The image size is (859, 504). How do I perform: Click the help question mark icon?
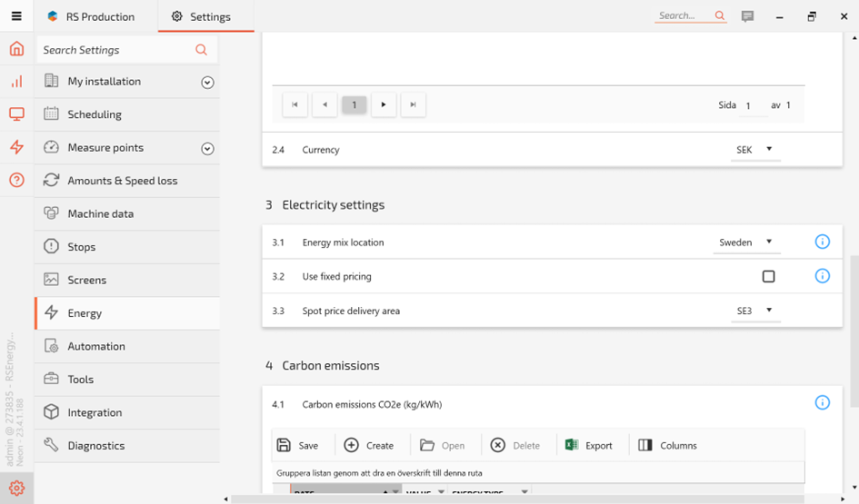(x=16, y=180)
